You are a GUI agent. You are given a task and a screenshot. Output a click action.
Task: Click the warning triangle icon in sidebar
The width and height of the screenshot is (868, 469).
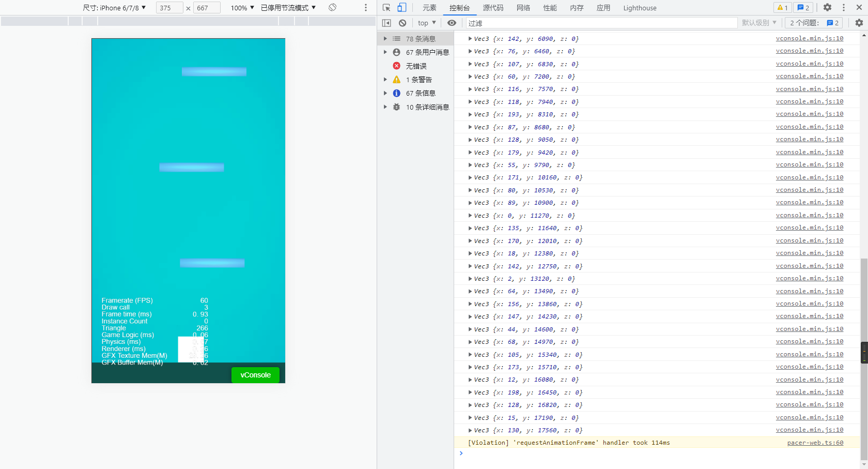pos(396,80)
